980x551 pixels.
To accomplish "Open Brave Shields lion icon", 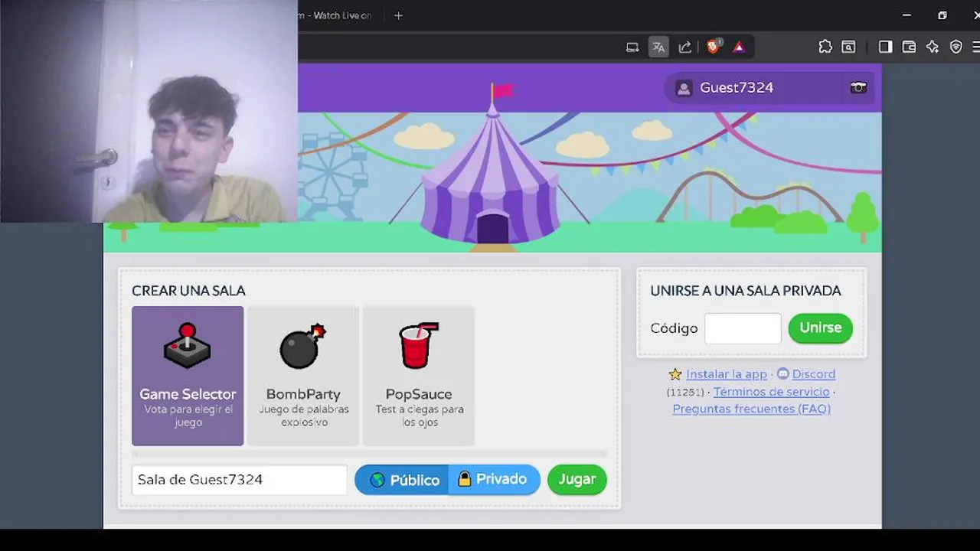I will click(713, 47).
